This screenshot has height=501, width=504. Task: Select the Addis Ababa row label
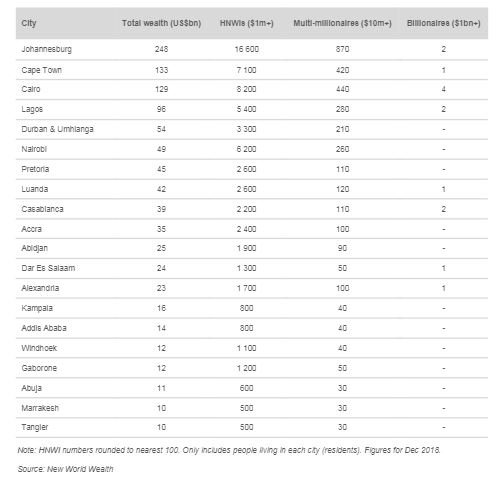[44, 328]
